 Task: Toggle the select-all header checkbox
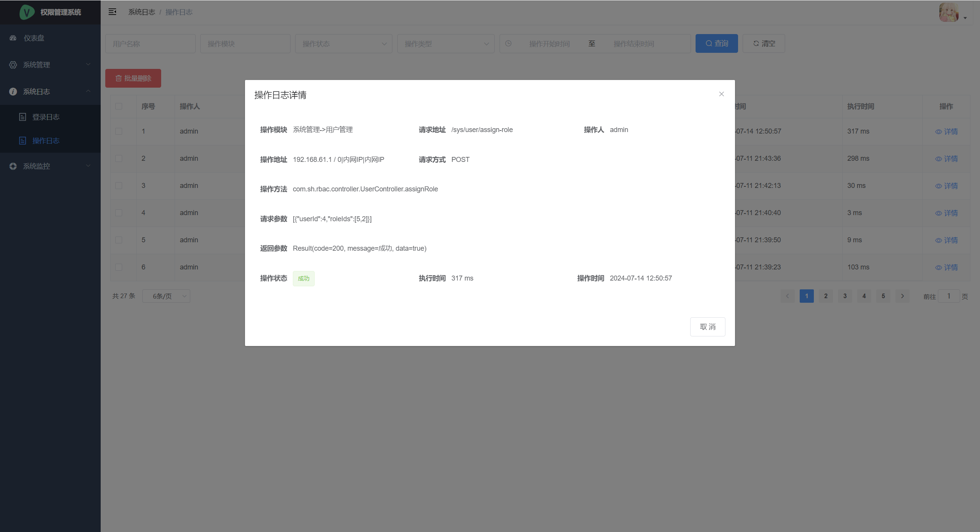coord(119,106)
